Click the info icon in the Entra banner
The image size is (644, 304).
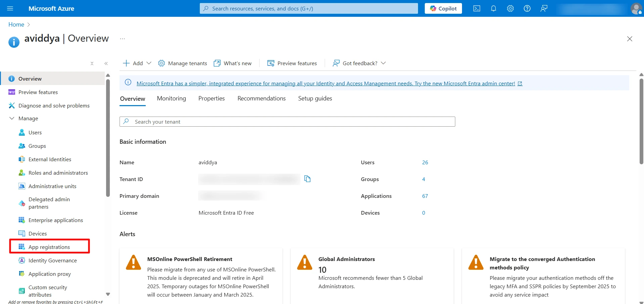[x=128, y=82]
